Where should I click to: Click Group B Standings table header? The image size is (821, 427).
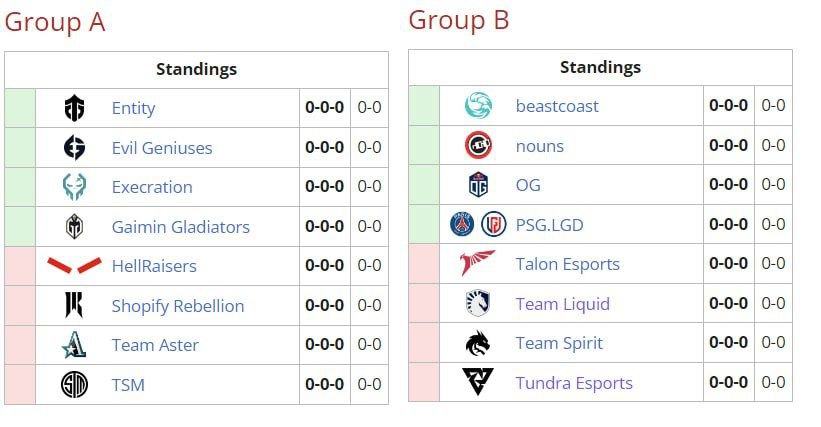coord(600,68)
